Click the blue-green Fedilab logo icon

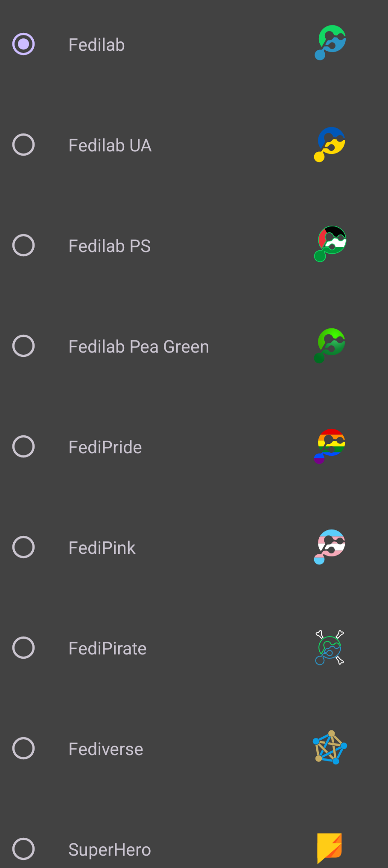(330, 43)
